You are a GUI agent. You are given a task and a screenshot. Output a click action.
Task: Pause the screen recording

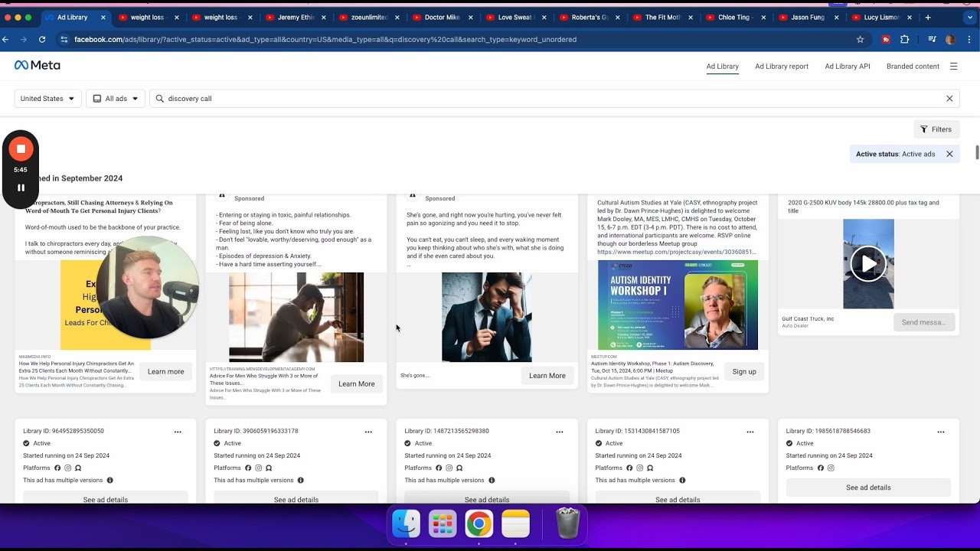(21, 187)
